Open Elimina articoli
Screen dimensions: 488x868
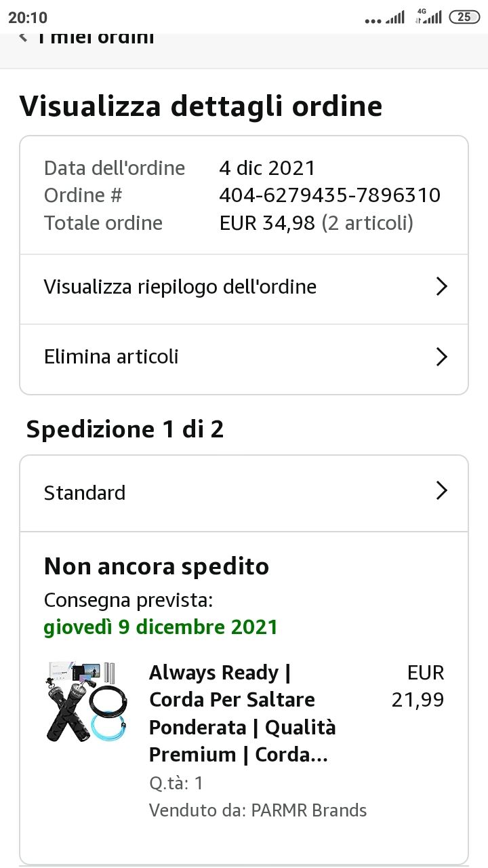(x=244, y=357)
